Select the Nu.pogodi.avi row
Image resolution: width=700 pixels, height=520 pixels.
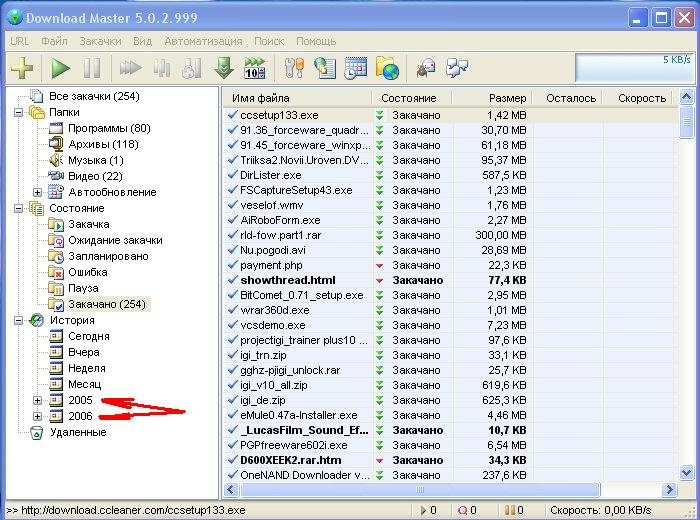[450, 250]
